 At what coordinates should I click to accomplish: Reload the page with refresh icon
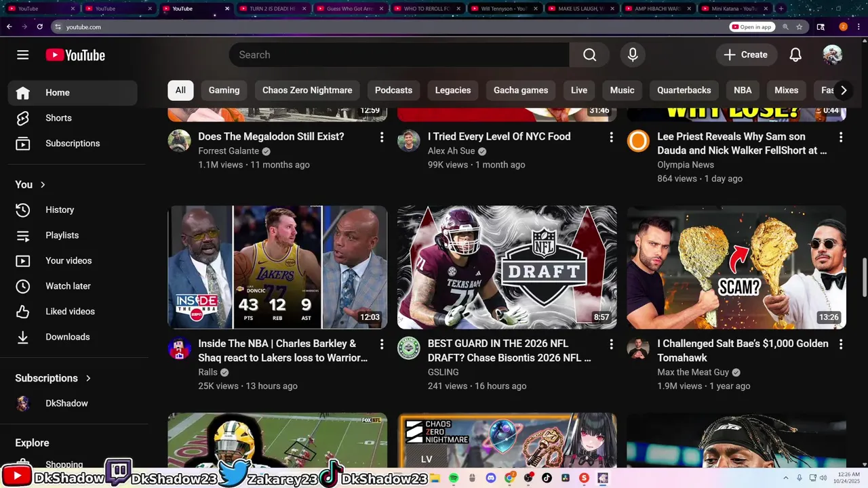pos(40,26)
